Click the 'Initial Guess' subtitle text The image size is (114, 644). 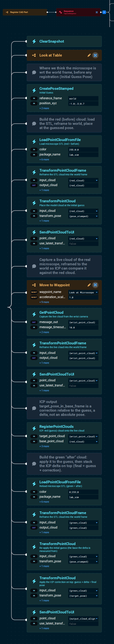[46, 92]
